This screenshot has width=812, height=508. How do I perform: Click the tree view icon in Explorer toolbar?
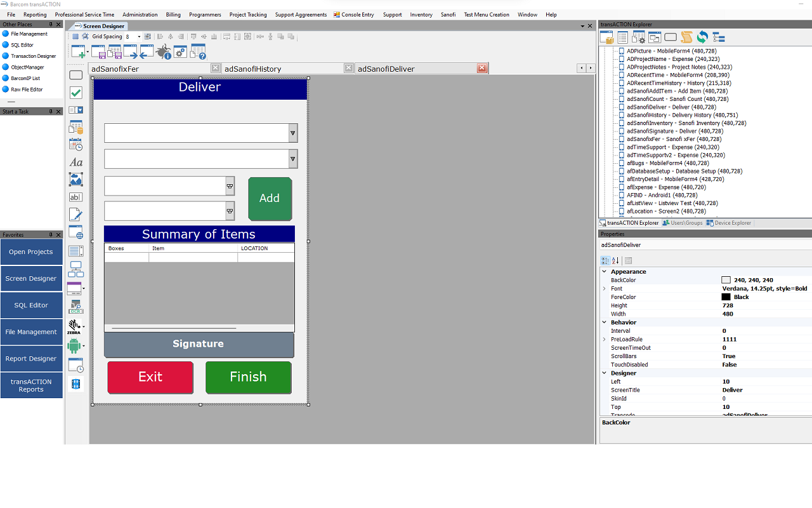click(718, 37)
